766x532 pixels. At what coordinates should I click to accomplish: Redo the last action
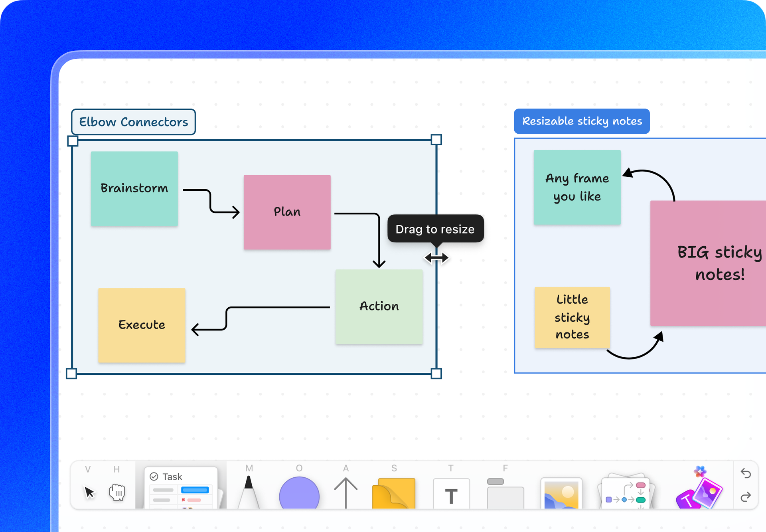[746, 497]
